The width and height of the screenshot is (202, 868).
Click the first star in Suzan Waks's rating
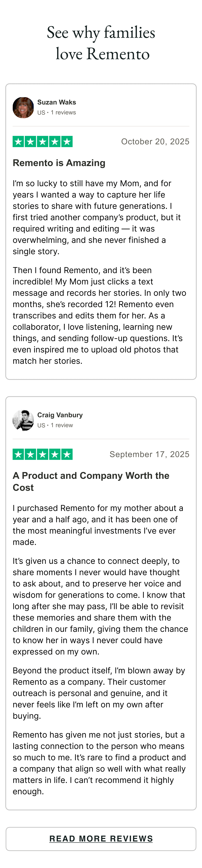coord(19,142)
